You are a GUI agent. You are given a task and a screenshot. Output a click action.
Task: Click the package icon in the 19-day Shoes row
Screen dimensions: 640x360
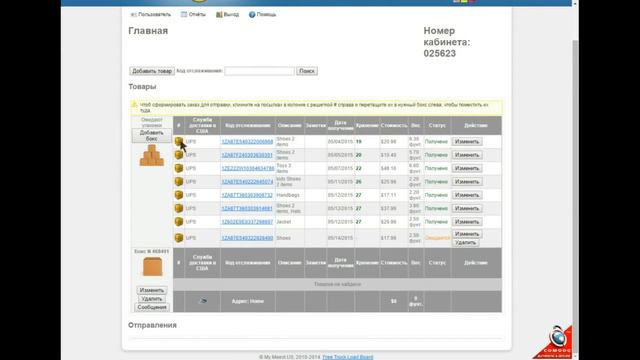pyautogui.click(x=179, y=142)
